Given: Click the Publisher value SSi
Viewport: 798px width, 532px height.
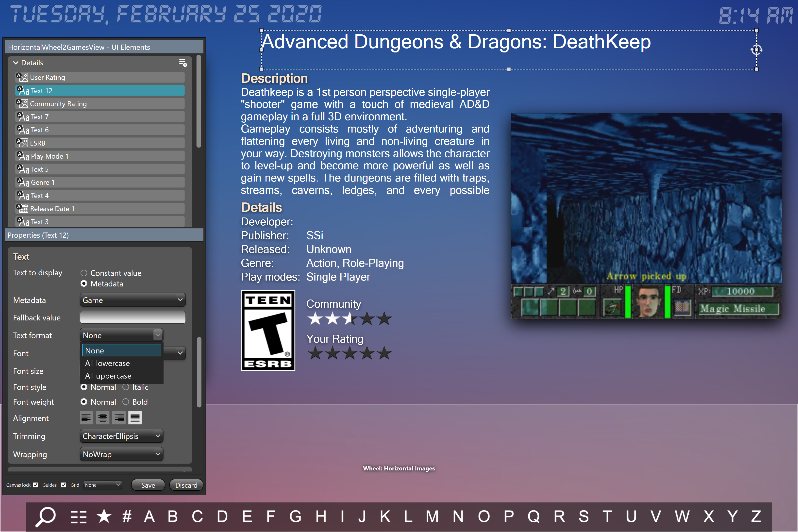Looking at the screenshot, I should tap(315, 235).
